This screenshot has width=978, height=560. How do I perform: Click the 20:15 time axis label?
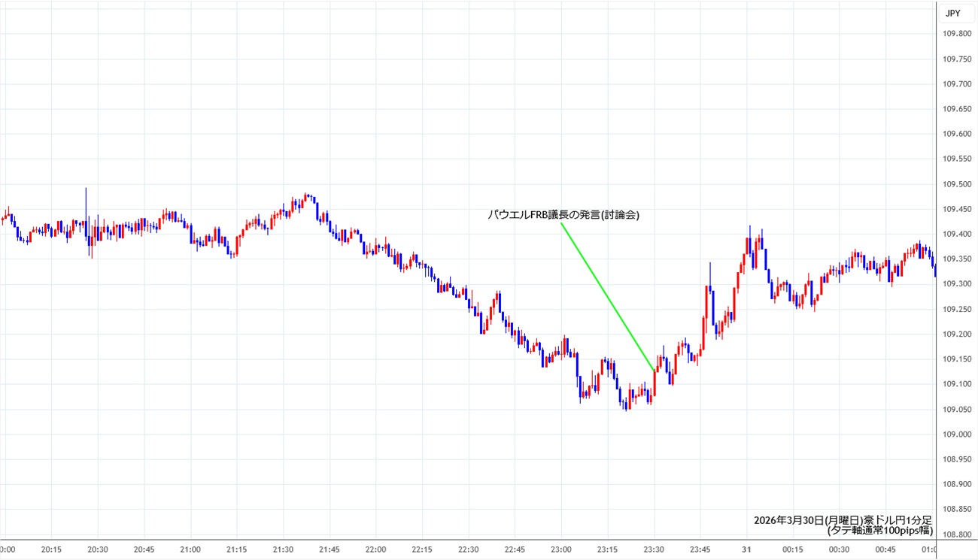(x=51, y=549)
